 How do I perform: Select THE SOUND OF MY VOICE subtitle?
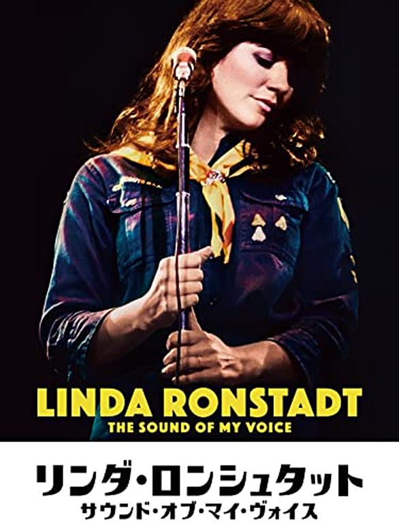[x=199, y=427]
